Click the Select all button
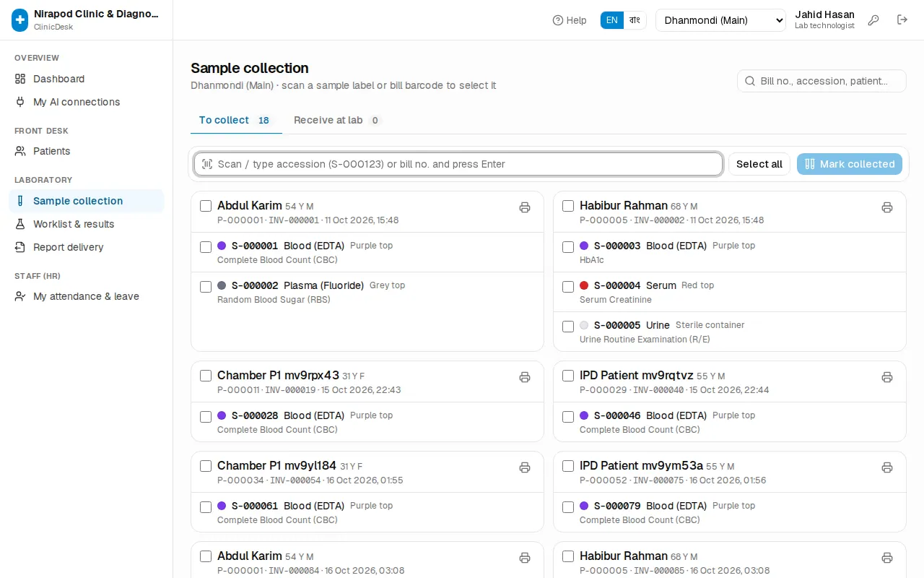 [x=759, y=164]
